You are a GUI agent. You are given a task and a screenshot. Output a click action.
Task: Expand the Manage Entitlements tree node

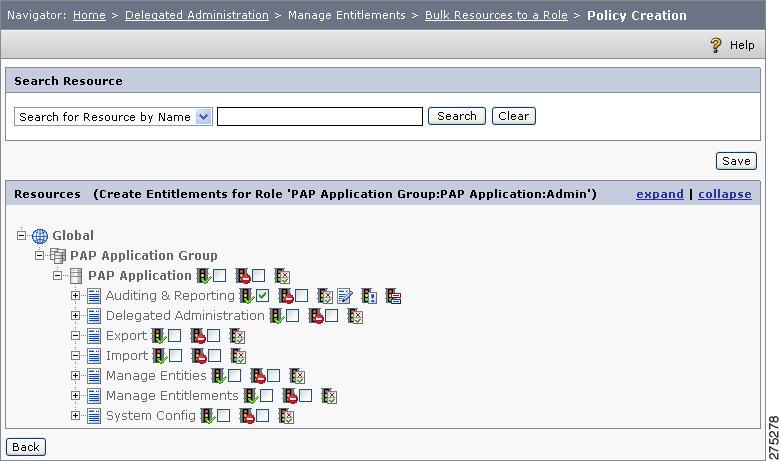[75, 395]
